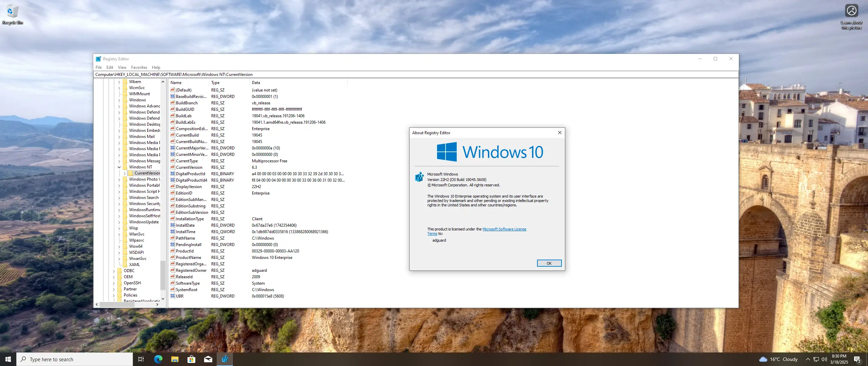Click the DigitalProductId binary value icon
The width and height of the screenshot is (868, 366).
point(172,174)
